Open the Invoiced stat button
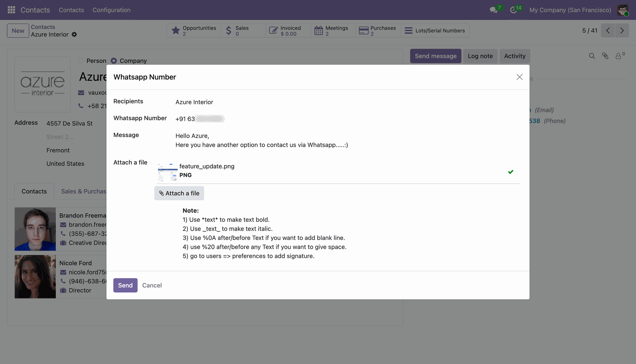636x364 pixels. point(288,30)
